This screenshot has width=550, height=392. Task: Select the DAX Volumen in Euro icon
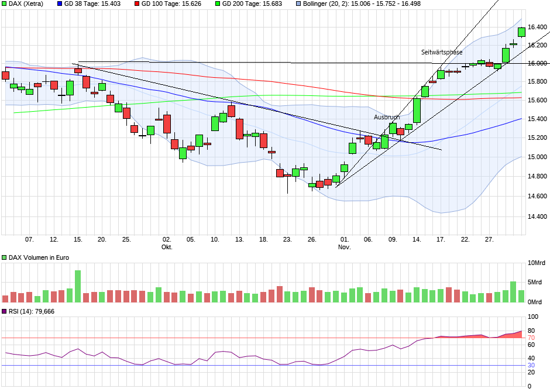tap(5, 256)
